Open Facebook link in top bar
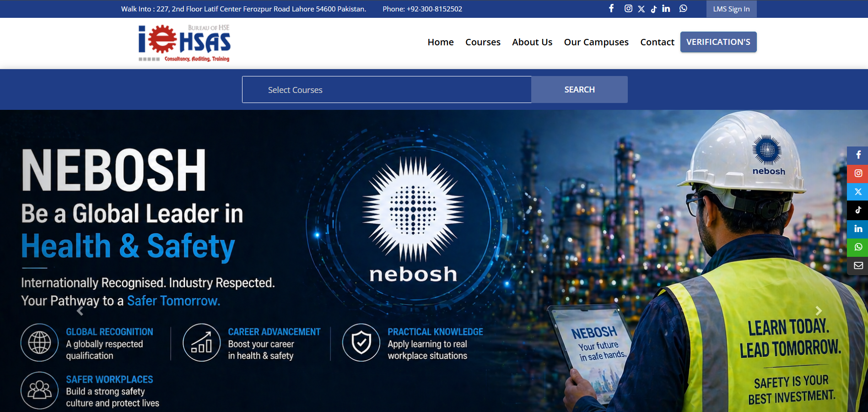This screenshot has width=868, height=412. pos(611,8)
